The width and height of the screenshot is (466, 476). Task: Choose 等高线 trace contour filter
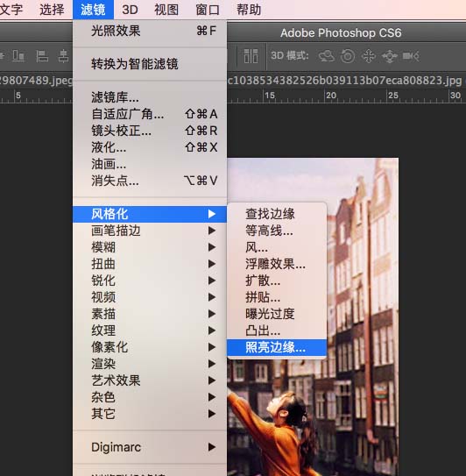tap(277, 231)
